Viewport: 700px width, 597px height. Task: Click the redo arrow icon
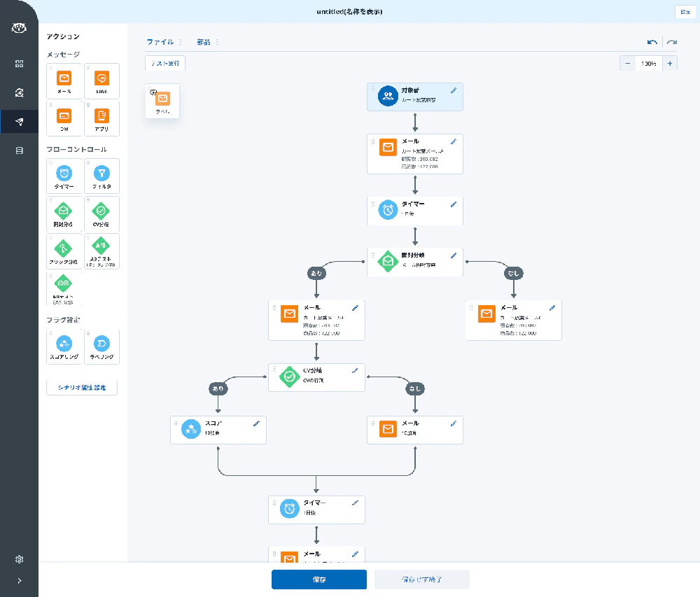[x=671, y=43]
